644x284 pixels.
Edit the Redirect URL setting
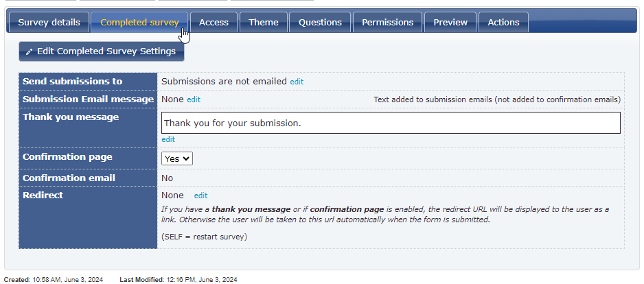pos(201,196)
